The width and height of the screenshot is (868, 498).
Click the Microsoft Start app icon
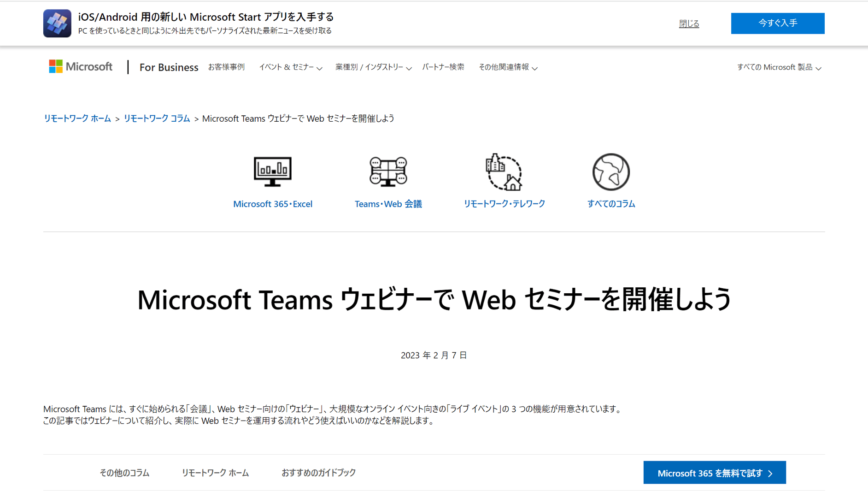(x=57, y=23)
